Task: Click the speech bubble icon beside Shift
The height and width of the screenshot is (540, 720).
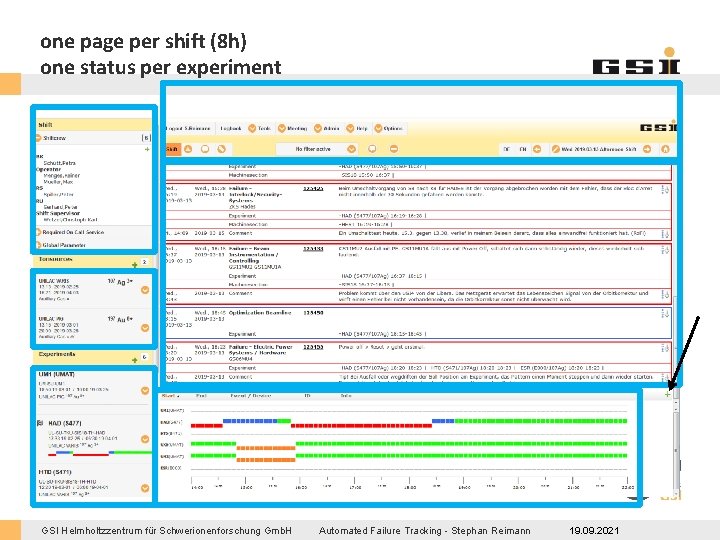Action: pos(205,149)
